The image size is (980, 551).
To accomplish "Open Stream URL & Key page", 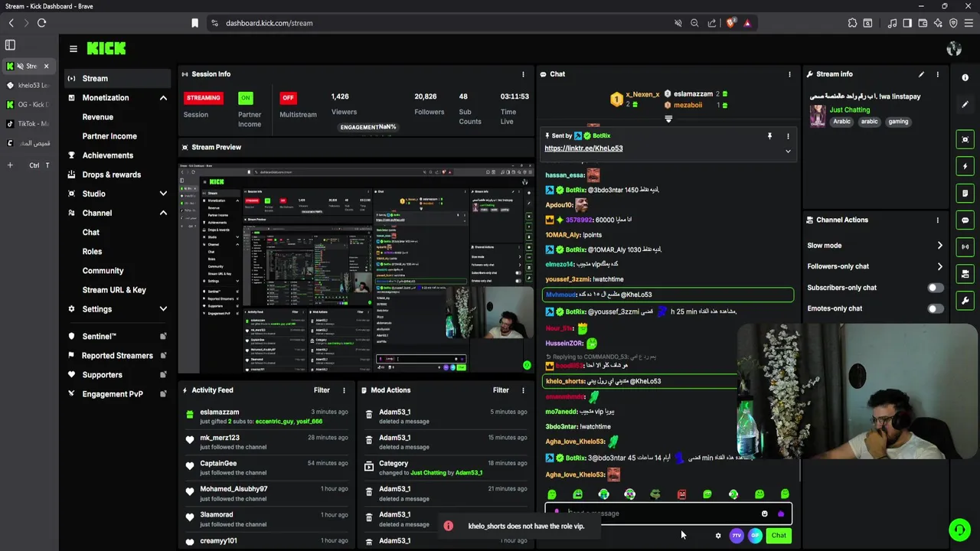I will point(114,290).
